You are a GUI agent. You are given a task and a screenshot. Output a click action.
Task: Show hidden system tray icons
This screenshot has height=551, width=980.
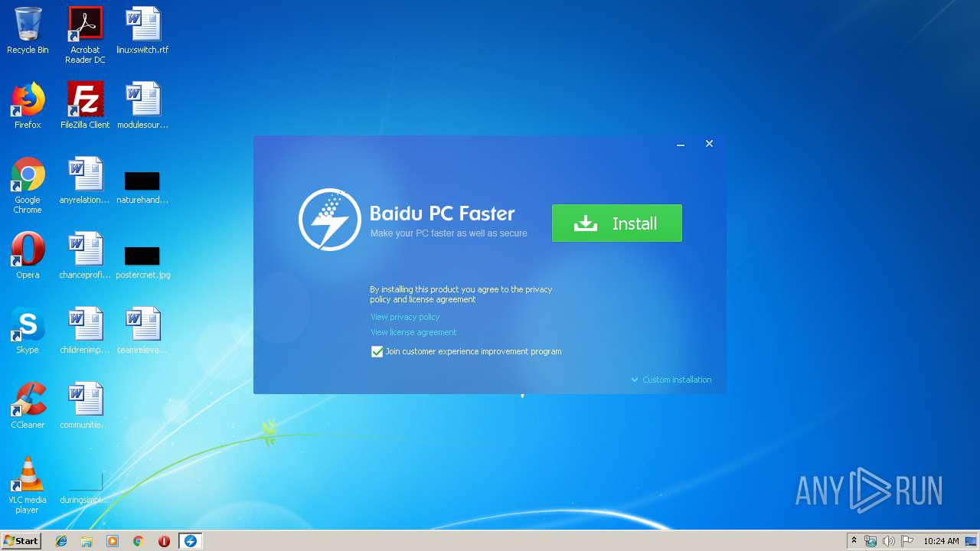tap(854, 541)
